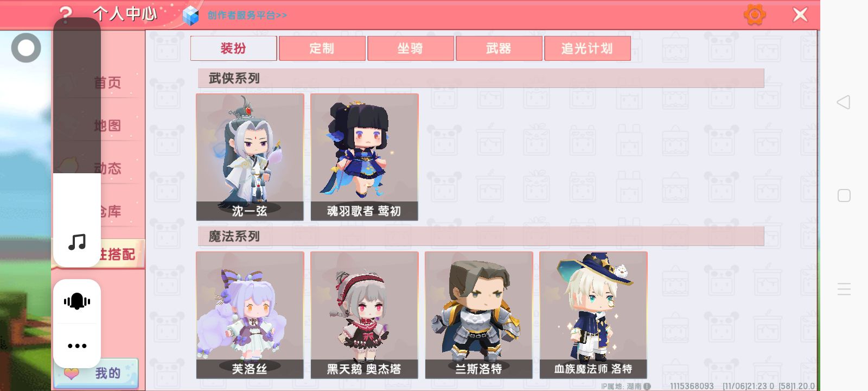This screenshot has width=868, height=391.
Task: Tap the Android back triangle icon
Action: pos(844,102)
